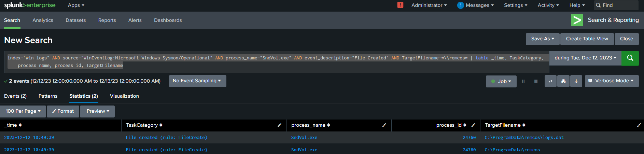Sort by the process_name column
The width and height of the screenshot is (644, 154).
(x=310, y=125)
